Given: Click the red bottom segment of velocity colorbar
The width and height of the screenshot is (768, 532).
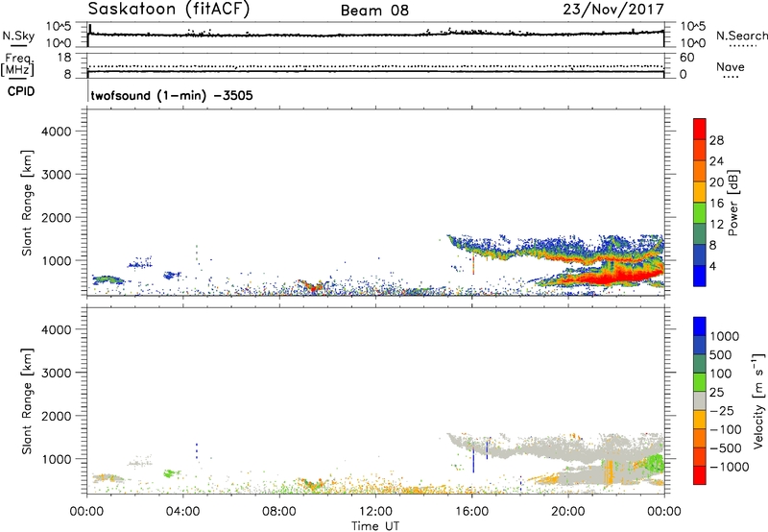Looking at the screenshot, I should click(x=700, y=475).
